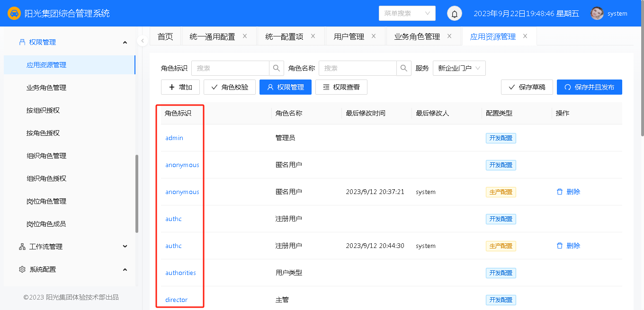
Task: Open the 菜单搜索 dropdown
Action: pyautogui.click(x=407, y=13)
